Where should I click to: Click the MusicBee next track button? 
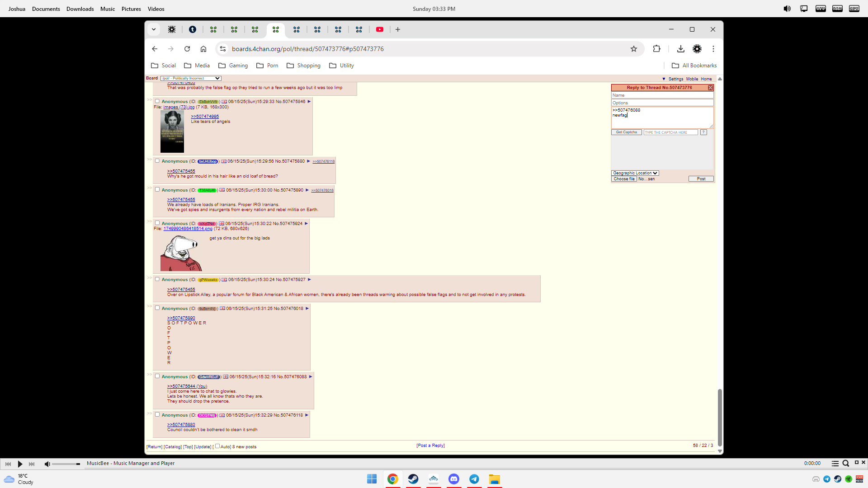pos(32,464)
